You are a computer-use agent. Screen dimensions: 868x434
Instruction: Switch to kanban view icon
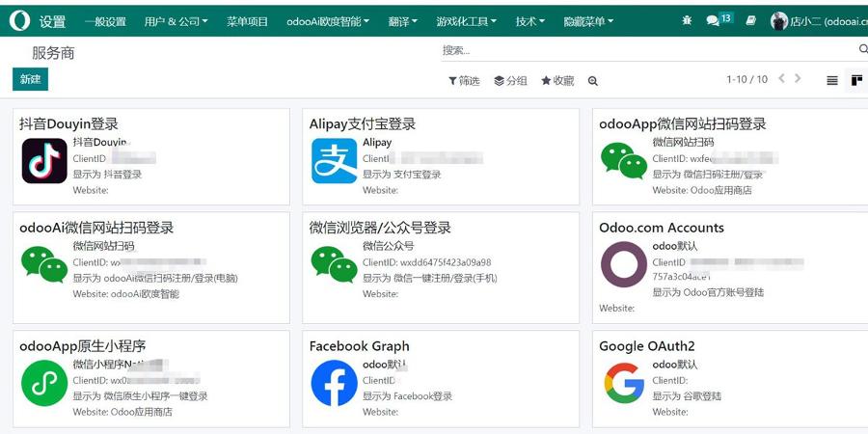click(x=856, y=81)
